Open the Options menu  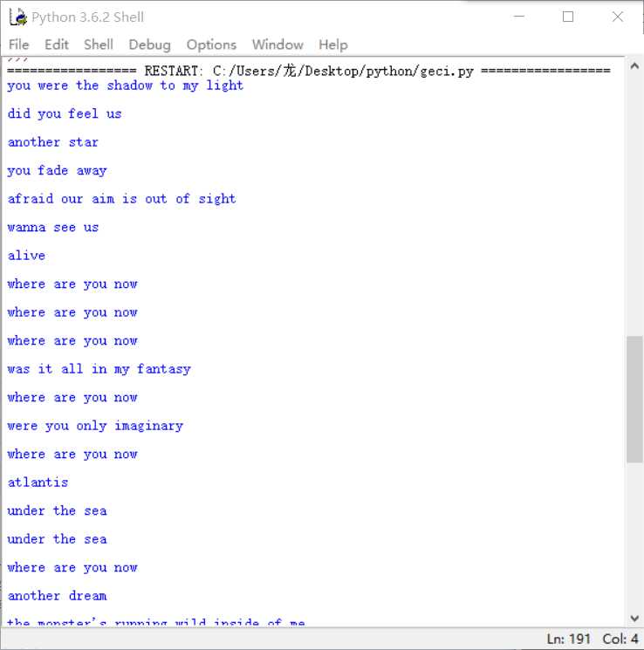[x=211, y=44]
